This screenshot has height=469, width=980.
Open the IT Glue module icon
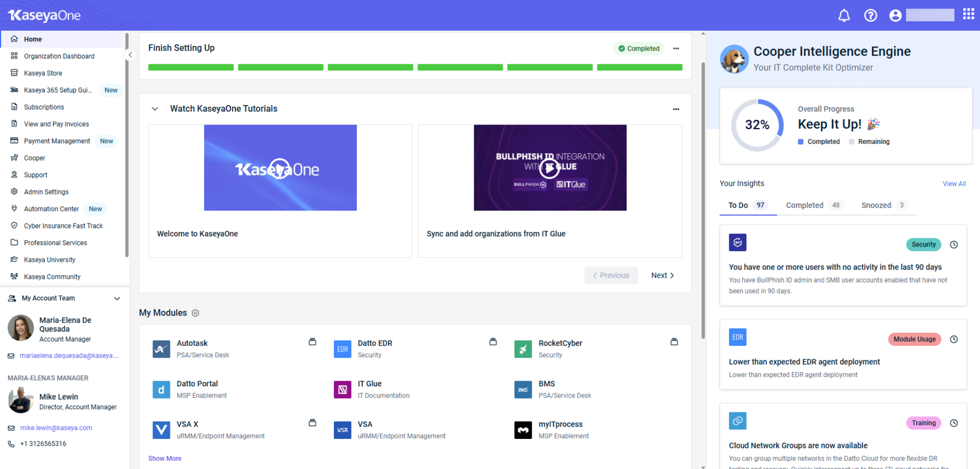pyautogui.click(x=342, y=389)
